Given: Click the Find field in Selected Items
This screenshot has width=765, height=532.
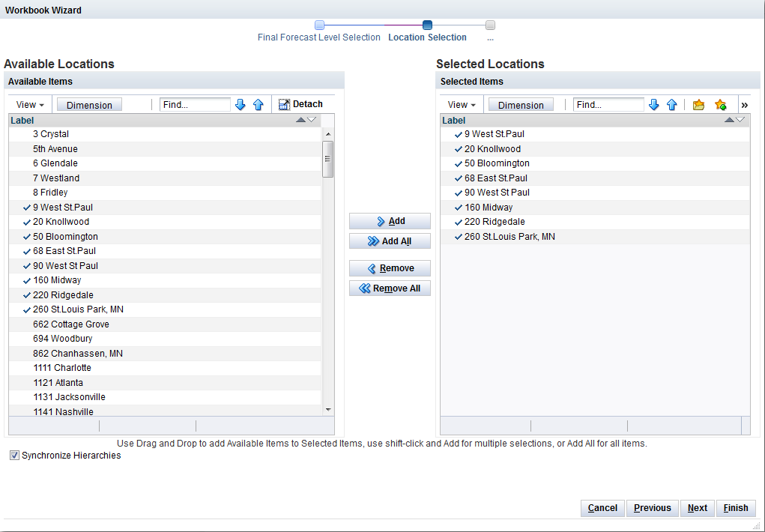Looking at the screenshot, I should point(609,104).
